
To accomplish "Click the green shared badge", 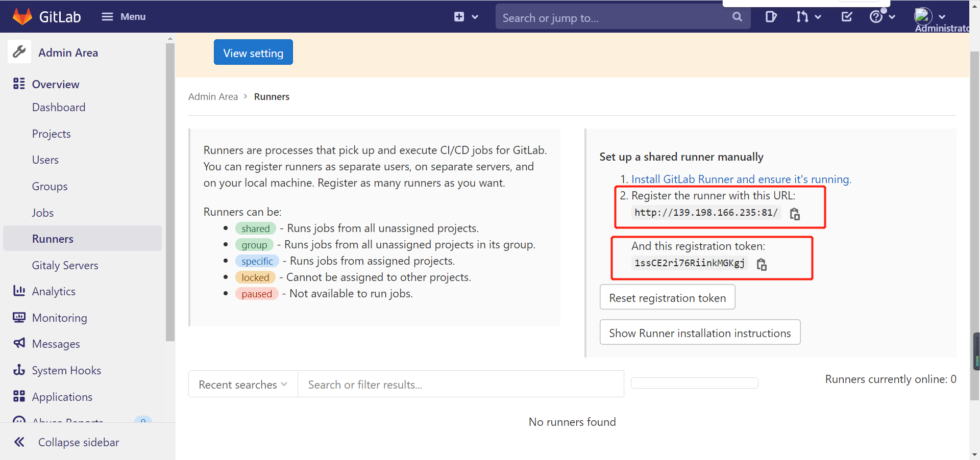I will click(x=255, y=228).
